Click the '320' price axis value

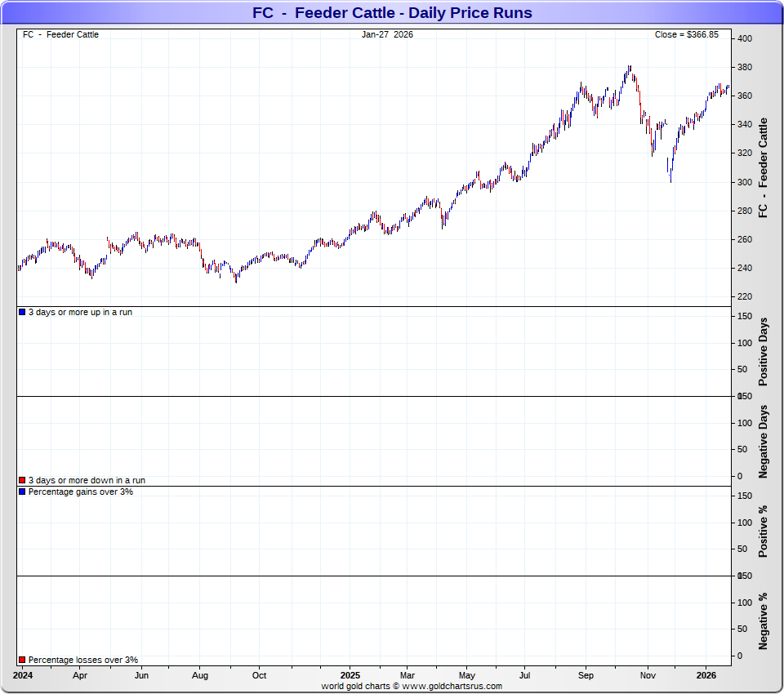click(x=745, y=153)
